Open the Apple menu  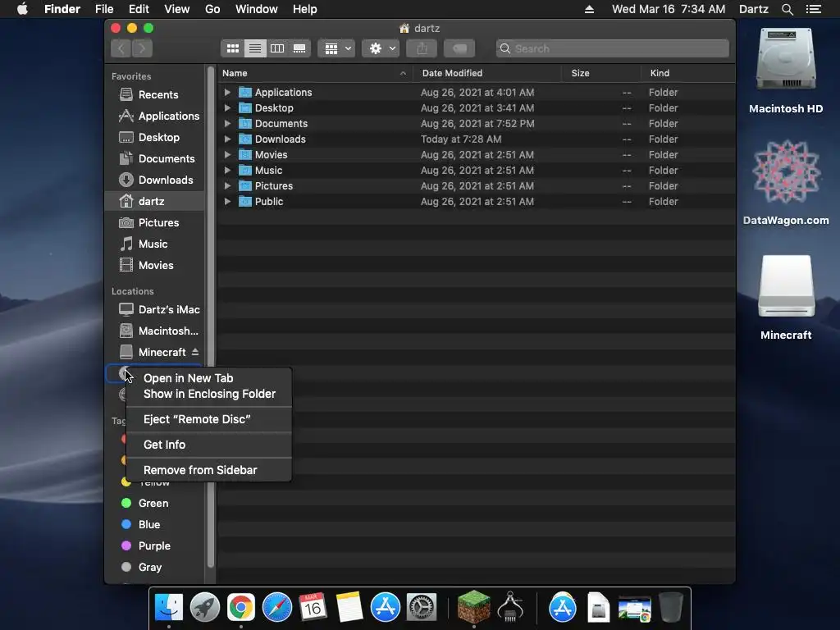coord(22,9)
